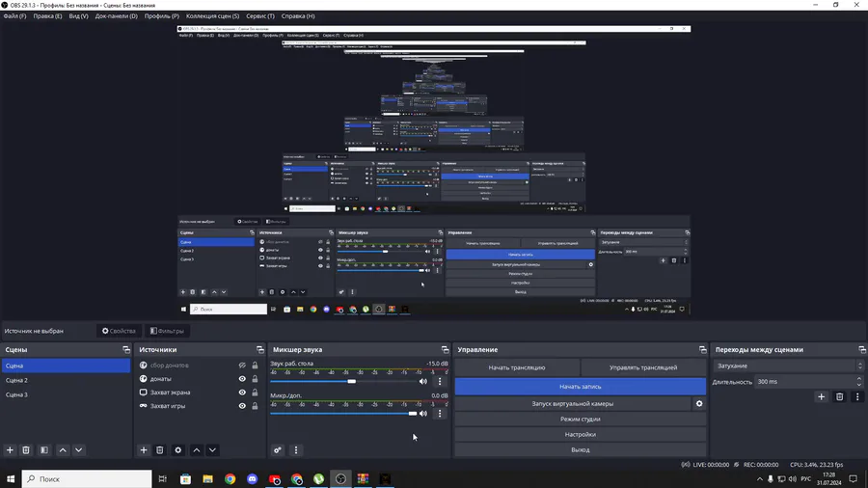Move the source up in the Источники panel
Viewport: 868px width, 488px height.
point(197,450)
